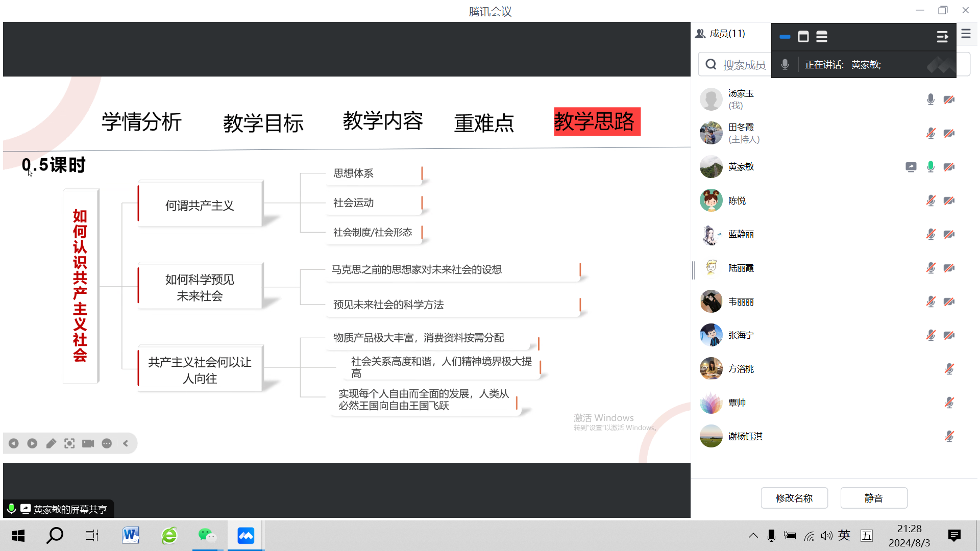This screenshot has height=551, width=980.
Task: Toggle microphone for 汤家玉 (me)
Action: pyautogui.click(x=930, y=99)
